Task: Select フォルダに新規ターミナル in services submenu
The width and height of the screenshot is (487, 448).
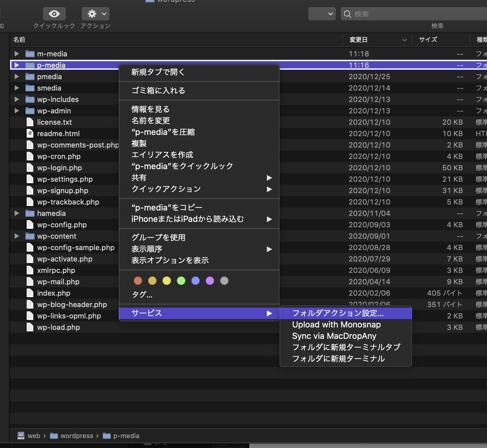Action: point(338,359)
